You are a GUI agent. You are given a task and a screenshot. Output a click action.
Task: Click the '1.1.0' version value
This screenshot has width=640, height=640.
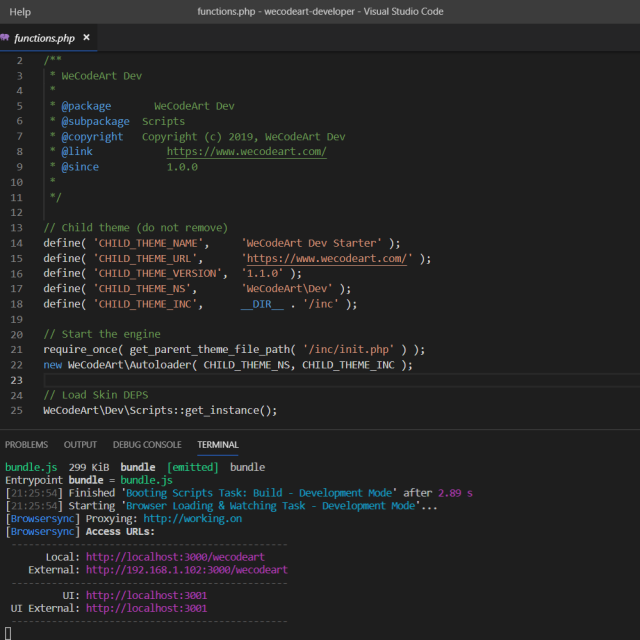coord(262,273)
